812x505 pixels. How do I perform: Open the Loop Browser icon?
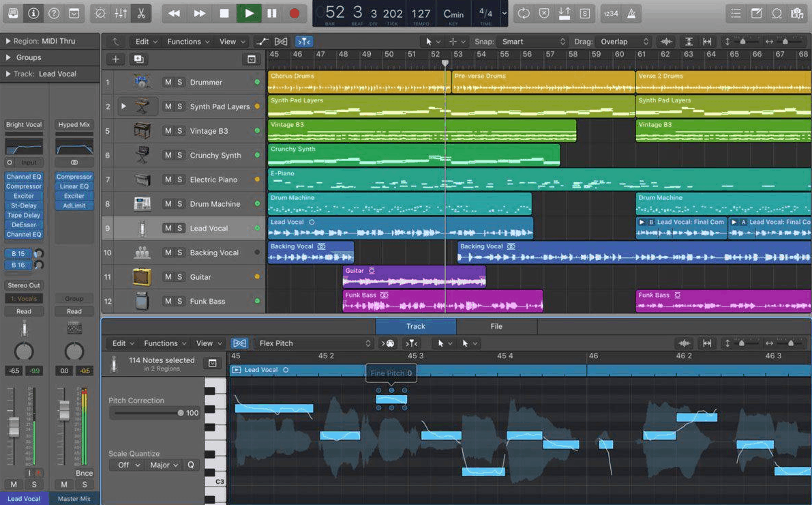[x=777, y=13]
